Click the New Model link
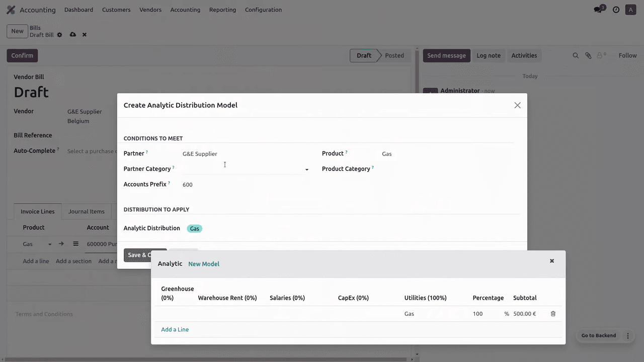The width and height of the screenshot is (644, 362). 204,264
